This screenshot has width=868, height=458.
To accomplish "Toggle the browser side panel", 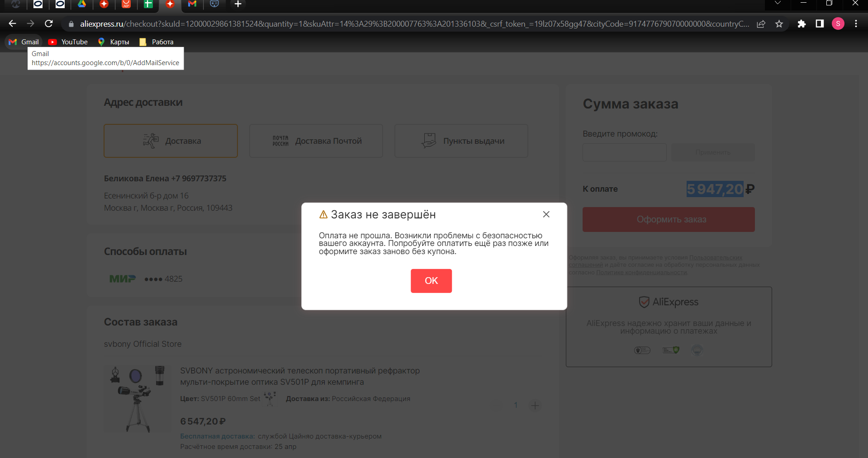I will (x=820, y=24).
